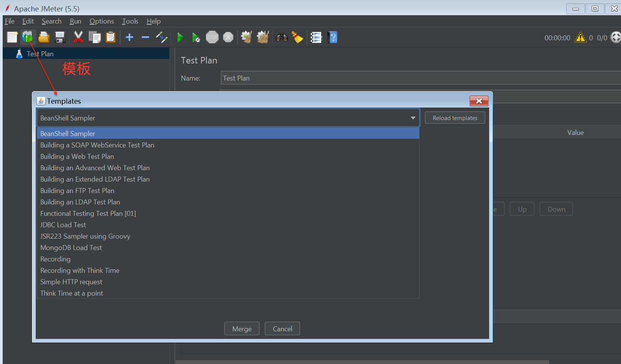The width and height of the screenshot is (621, 364).
Task: Click the Expand All plus icon
Action: tap(129, 37)
